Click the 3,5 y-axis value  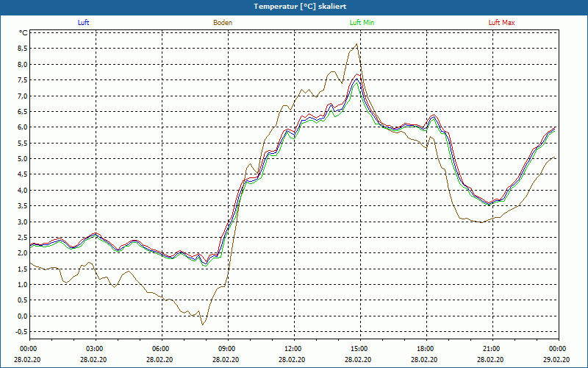coord(23,206)
